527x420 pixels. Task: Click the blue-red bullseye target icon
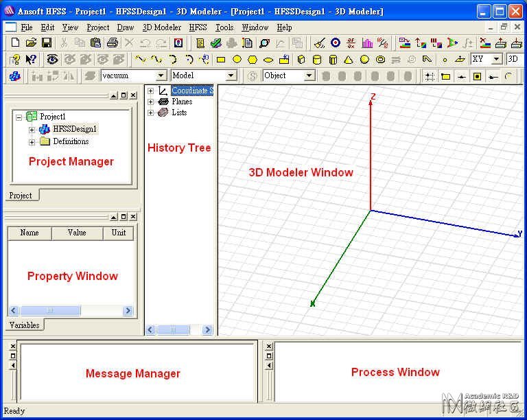(336, 43)
